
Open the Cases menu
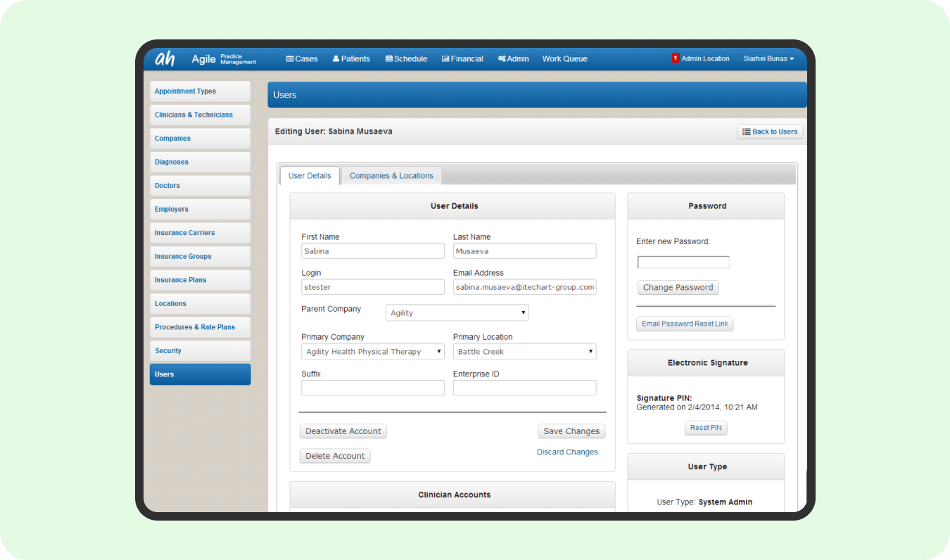(x=302, y=59)
